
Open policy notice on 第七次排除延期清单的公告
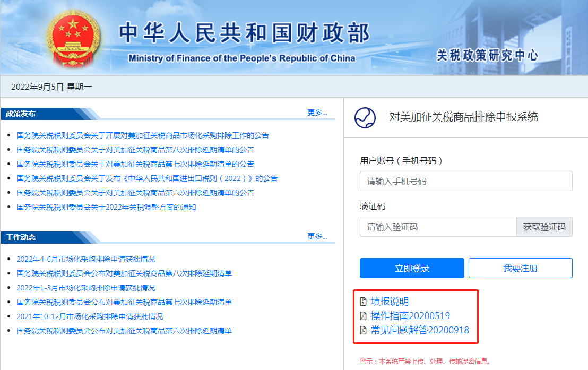pyautogui.click(x=135, y=164)
